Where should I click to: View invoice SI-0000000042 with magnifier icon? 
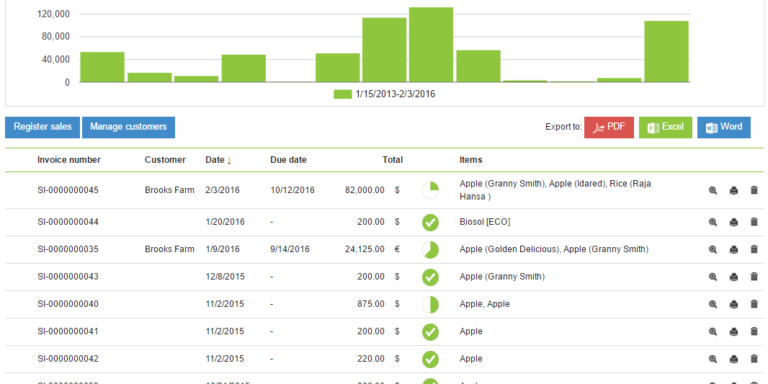click(x=713, y=359)
